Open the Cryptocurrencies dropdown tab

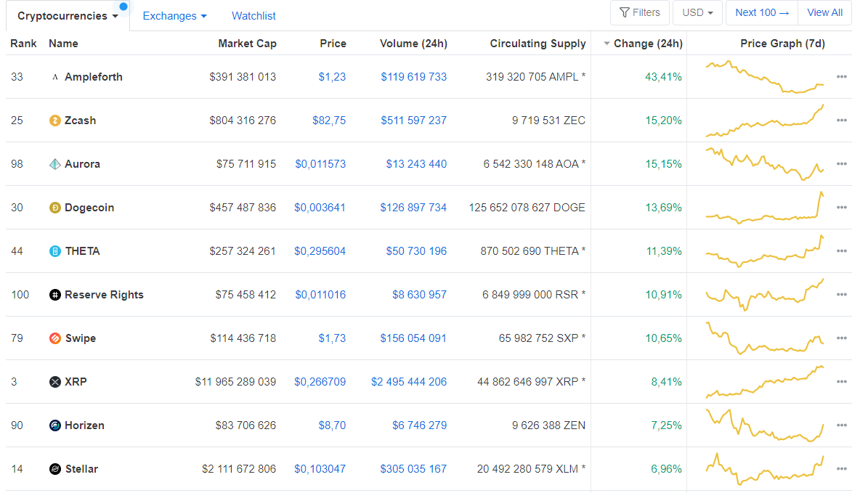click(68, 16)
